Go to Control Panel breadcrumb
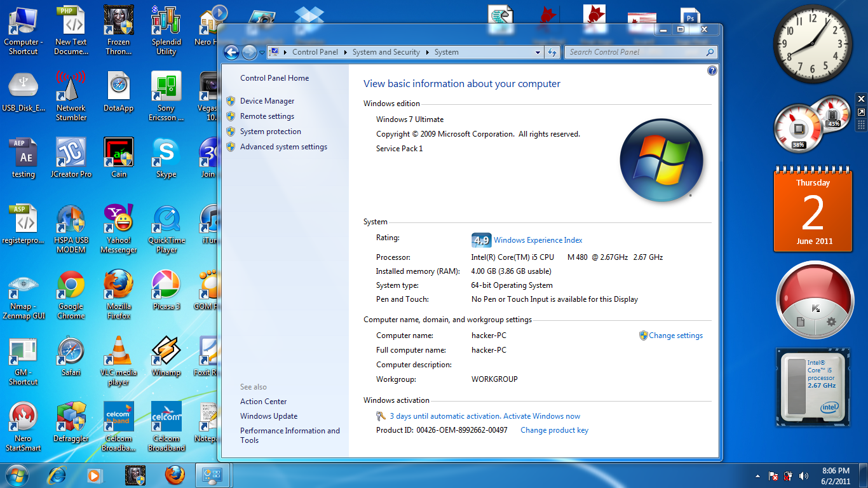 point(315,52)
